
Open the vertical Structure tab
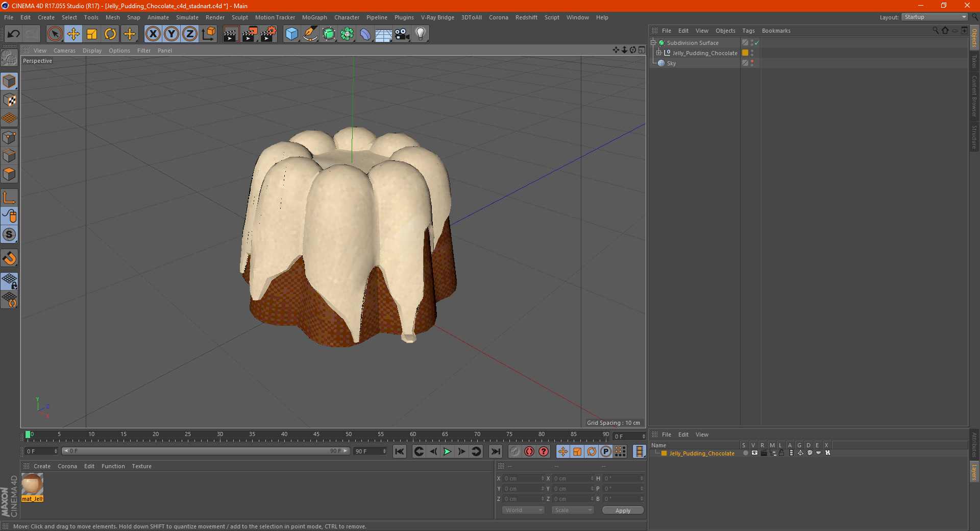pyautogui.click(x=974, y=137)
